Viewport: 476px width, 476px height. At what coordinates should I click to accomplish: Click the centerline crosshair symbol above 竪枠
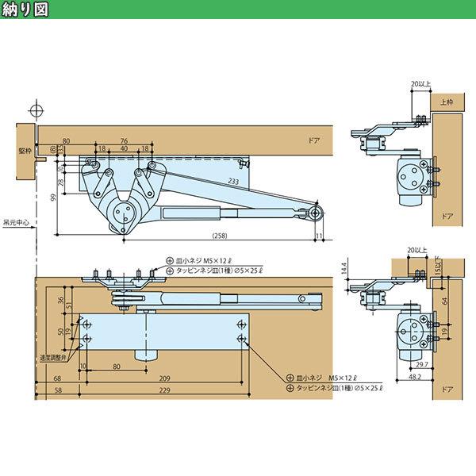point(34,109)
